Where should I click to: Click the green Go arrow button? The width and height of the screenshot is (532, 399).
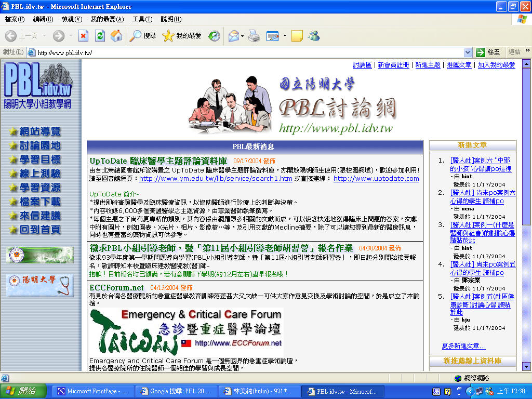(481, 52)
